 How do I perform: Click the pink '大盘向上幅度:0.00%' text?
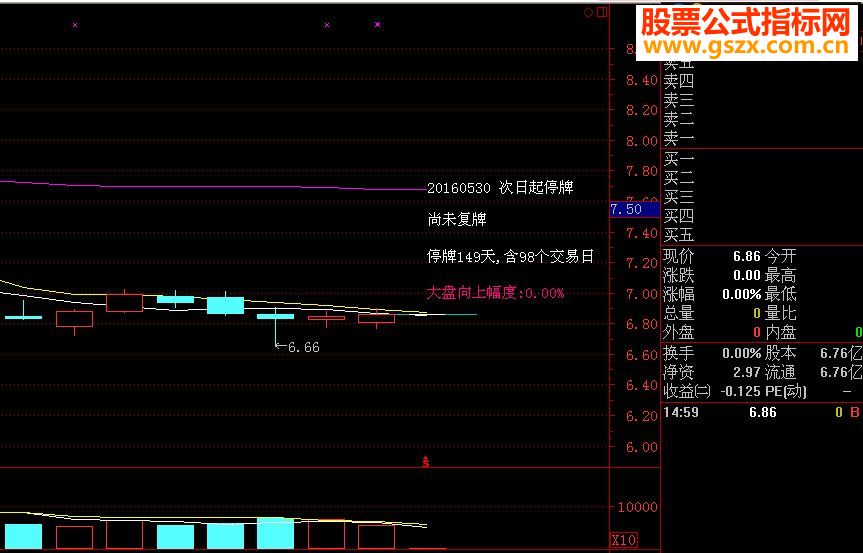coord(495,292)
